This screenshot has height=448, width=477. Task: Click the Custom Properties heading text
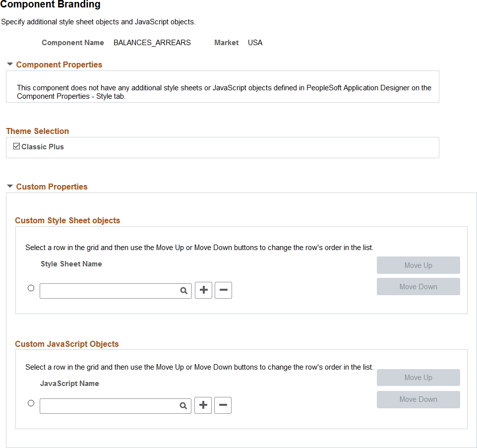pyautogui.click(x=52, y=187)
